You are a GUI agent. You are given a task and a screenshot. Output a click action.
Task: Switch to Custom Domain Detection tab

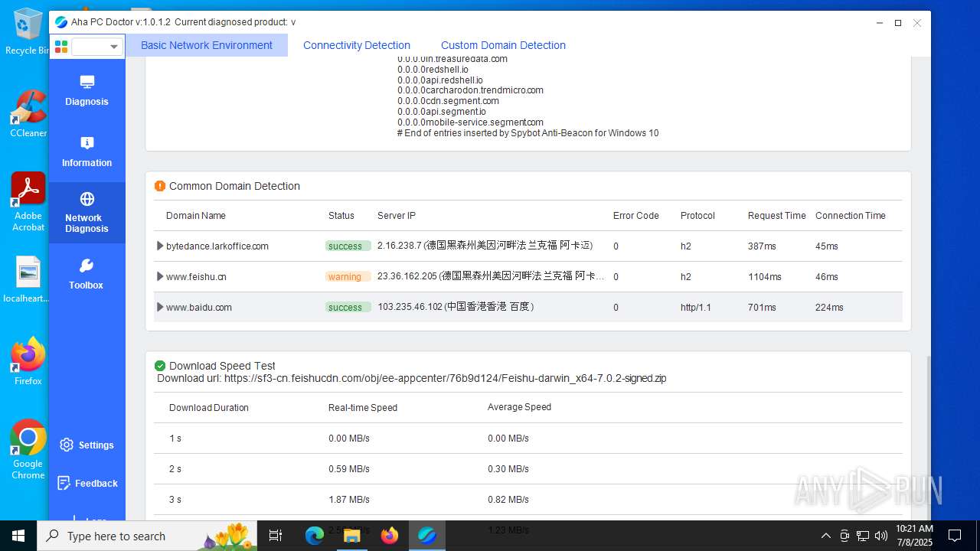(x=503, y=45)
